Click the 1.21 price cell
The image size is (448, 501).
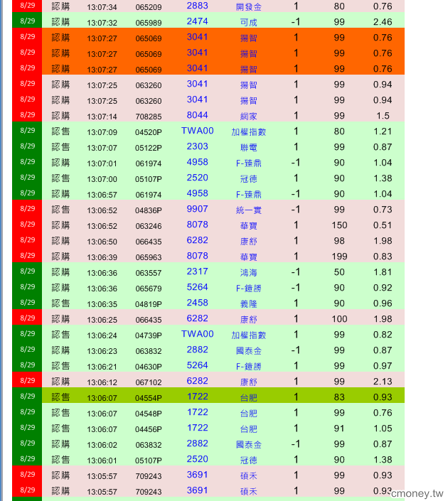[x=383, y=131]
